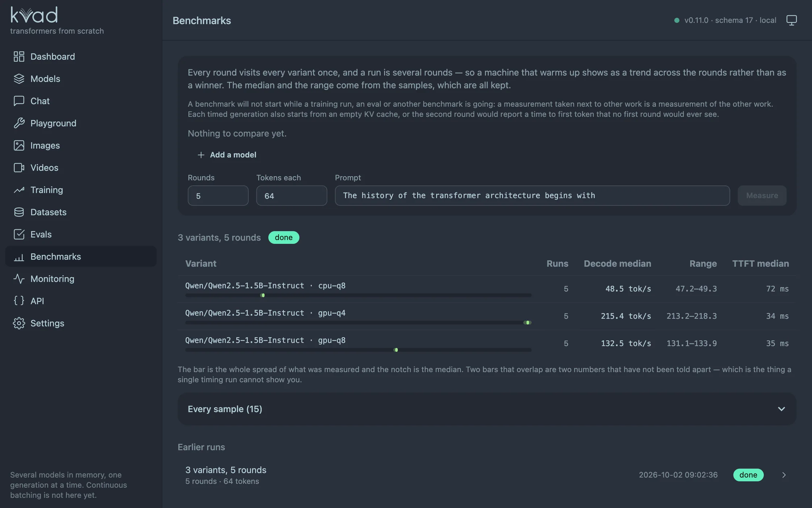Click the done badge on earlier run
This screenshot has height=508, width=812.
pyautogui.click(x=748, y=475)
